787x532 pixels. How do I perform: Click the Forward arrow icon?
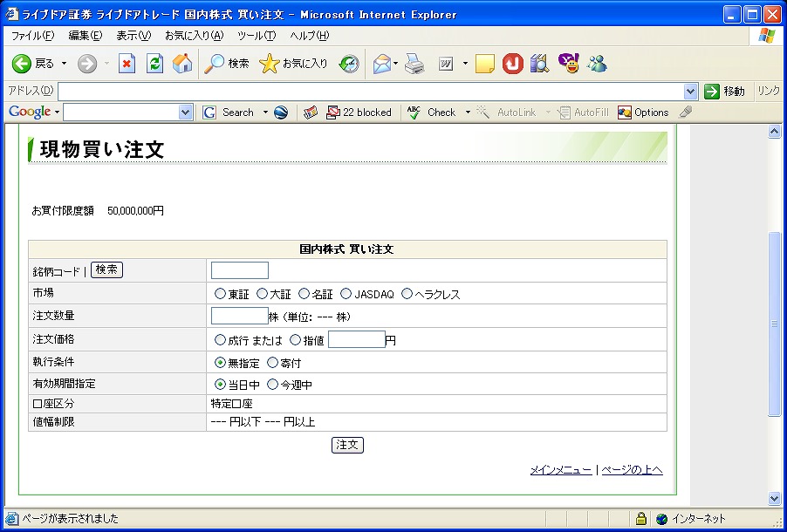(x=87, y=64)
